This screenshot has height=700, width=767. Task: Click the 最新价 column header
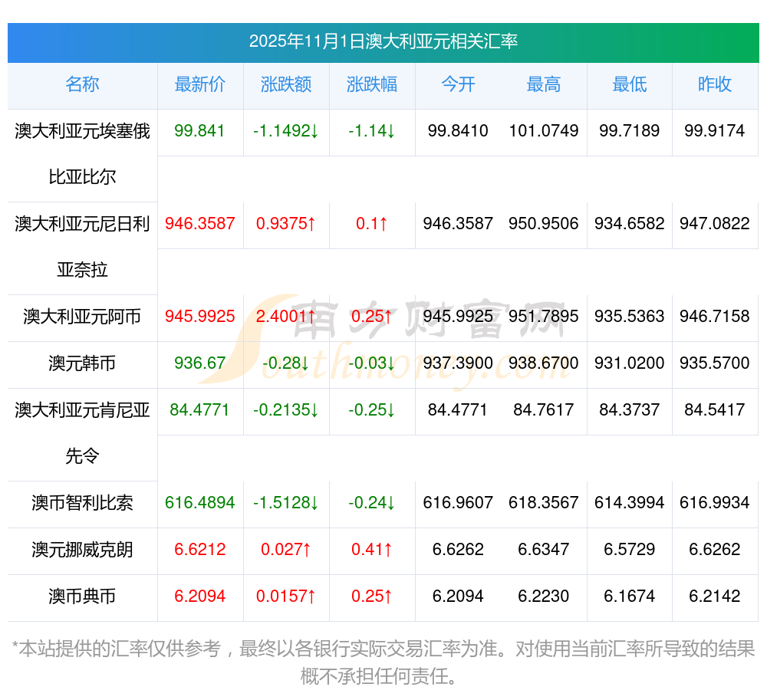(199, 84)
